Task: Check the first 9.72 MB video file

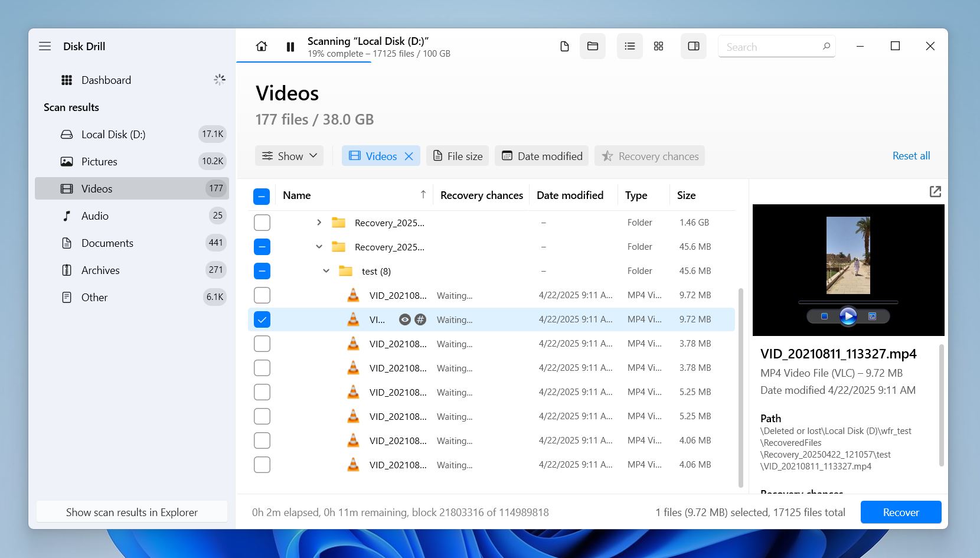Action: click(x=262, y=295)
